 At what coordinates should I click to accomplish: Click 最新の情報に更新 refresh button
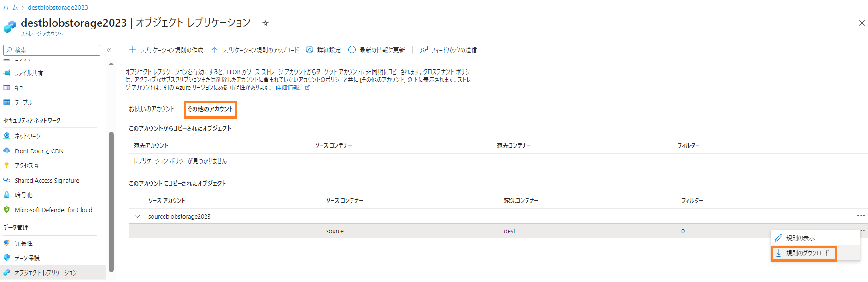pos(376,50)
